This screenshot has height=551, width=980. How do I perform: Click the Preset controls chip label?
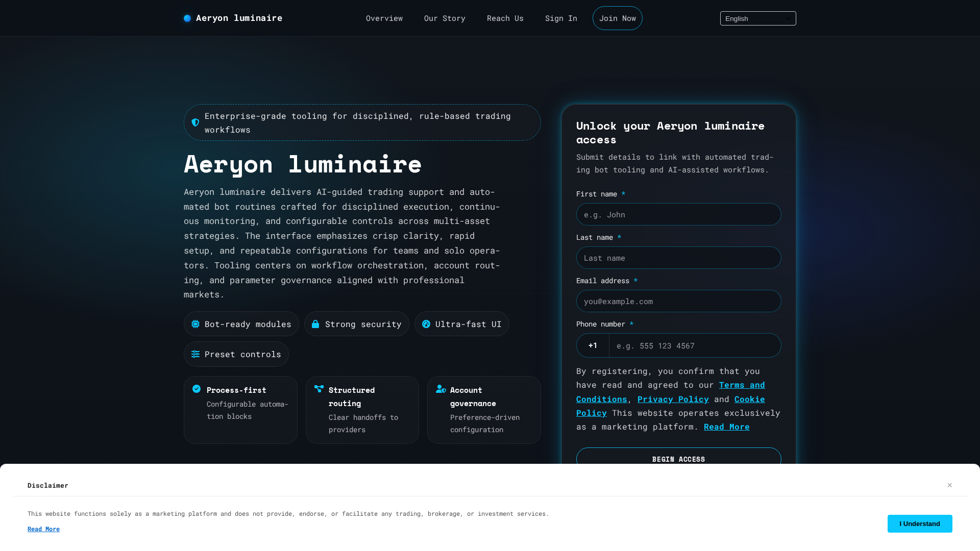click(x=243, y=354)
